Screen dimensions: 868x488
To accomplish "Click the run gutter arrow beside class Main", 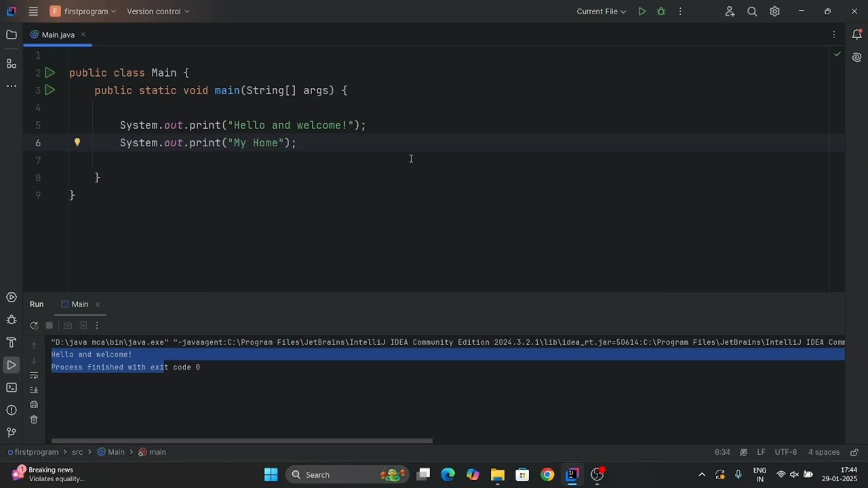I will (50, 73).
